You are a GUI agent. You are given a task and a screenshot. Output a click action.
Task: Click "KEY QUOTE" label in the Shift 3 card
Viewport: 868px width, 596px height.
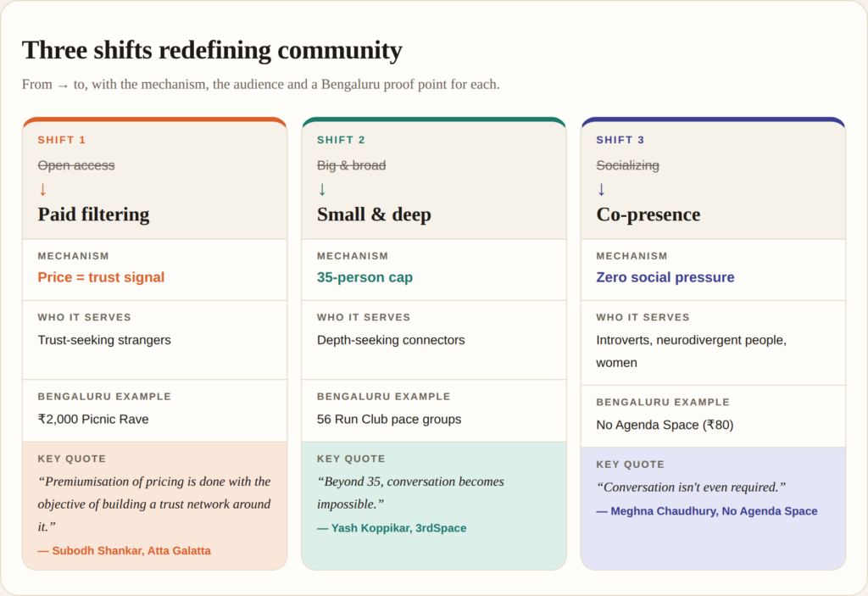point(631,465)
